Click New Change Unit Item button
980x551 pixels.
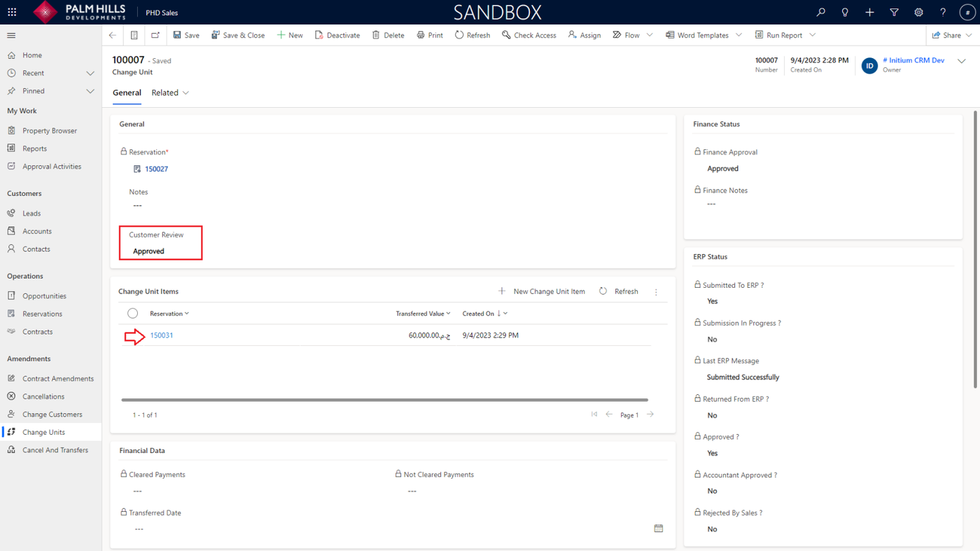541,291
